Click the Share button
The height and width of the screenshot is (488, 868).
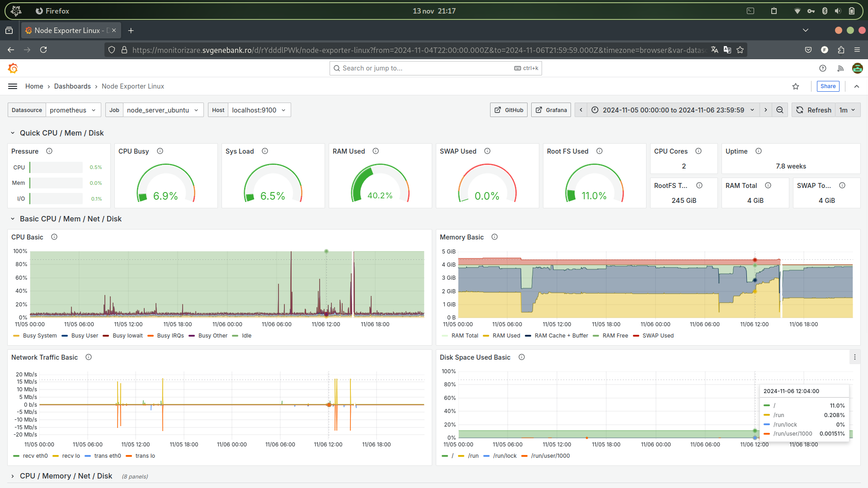pyautogui.click(x=828, y=86)
